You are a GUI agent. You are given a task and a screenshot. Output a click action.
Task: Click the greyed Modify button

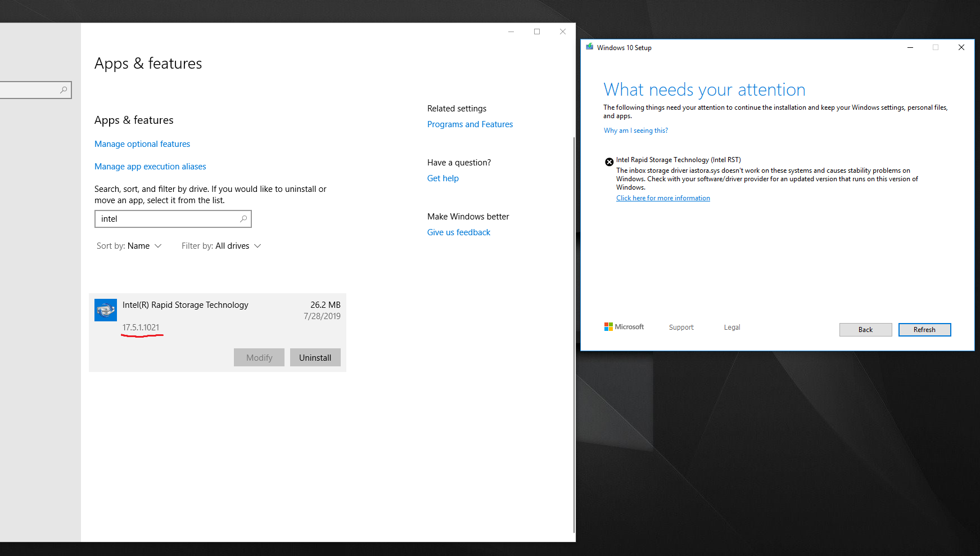259,357
